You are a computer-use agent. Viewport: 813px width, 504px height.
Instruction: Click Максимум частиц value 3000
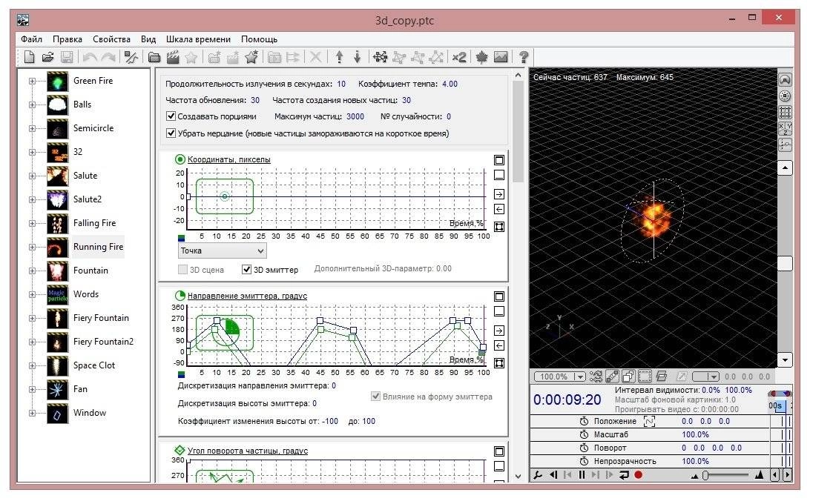355,116
